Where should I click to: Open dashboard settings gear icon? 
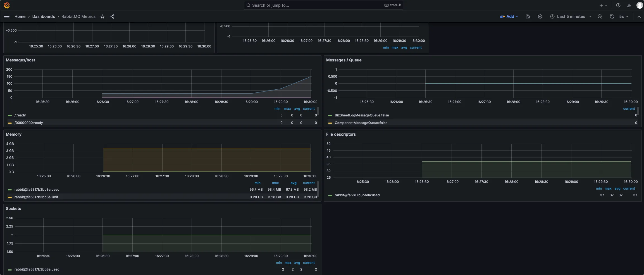[x=540, y=16]
